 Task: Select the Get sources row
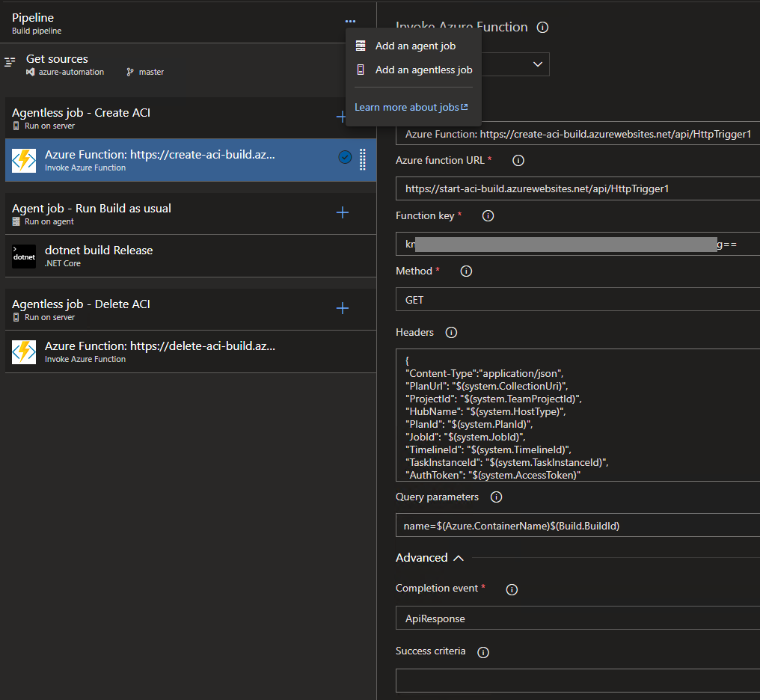188,65
